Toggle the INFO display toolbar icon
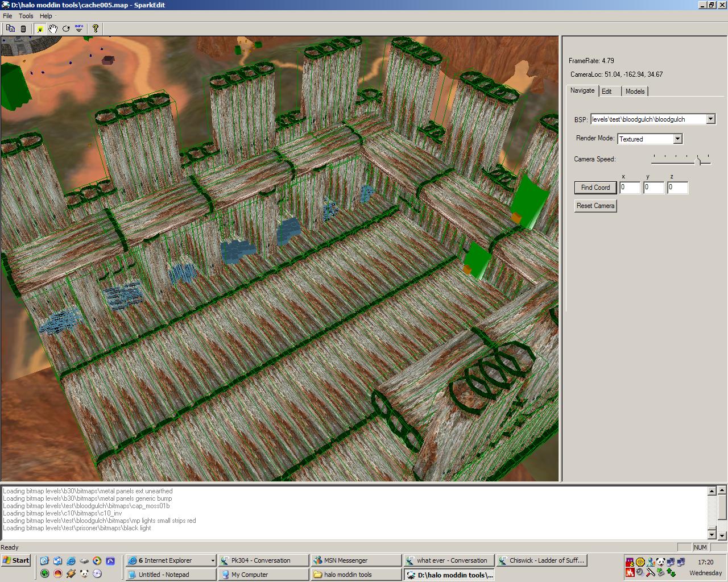This screenshot has height=582, width=728. (79, 28)
